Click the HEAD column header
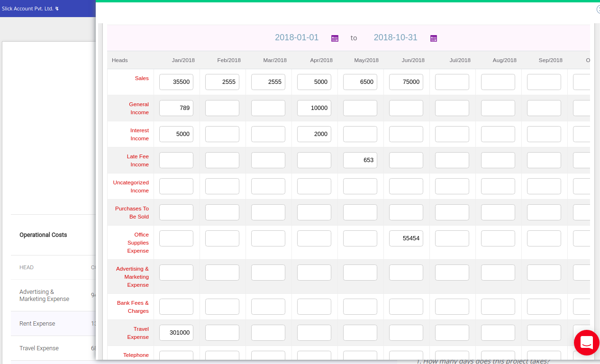This screenshot has height=364, width=600. coord(26,267)
